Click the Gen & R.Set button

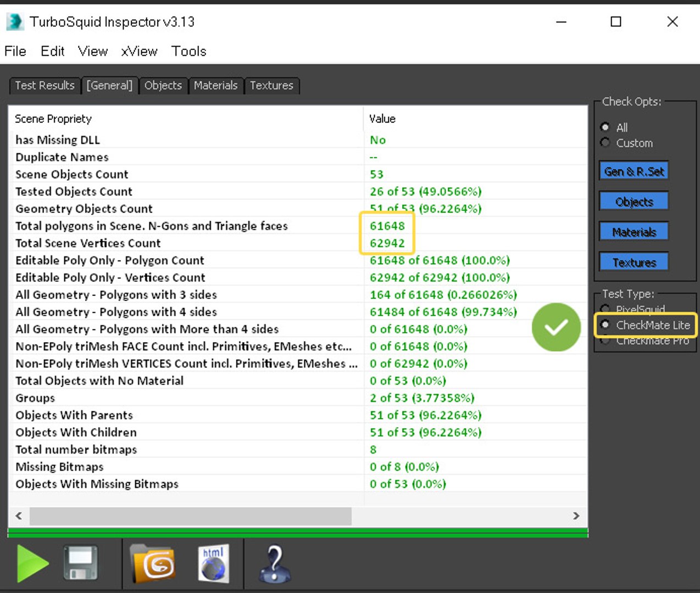(634, 171)
